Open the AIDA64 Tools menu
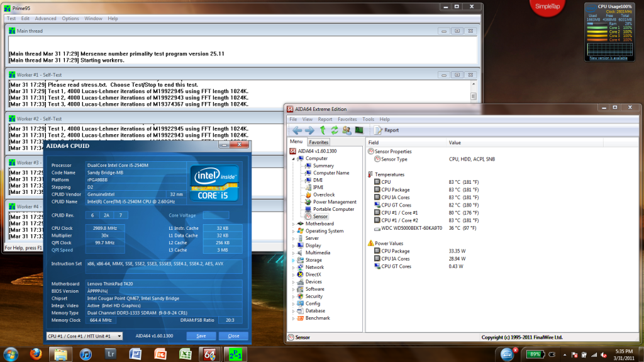 click(x=368, y=119)
